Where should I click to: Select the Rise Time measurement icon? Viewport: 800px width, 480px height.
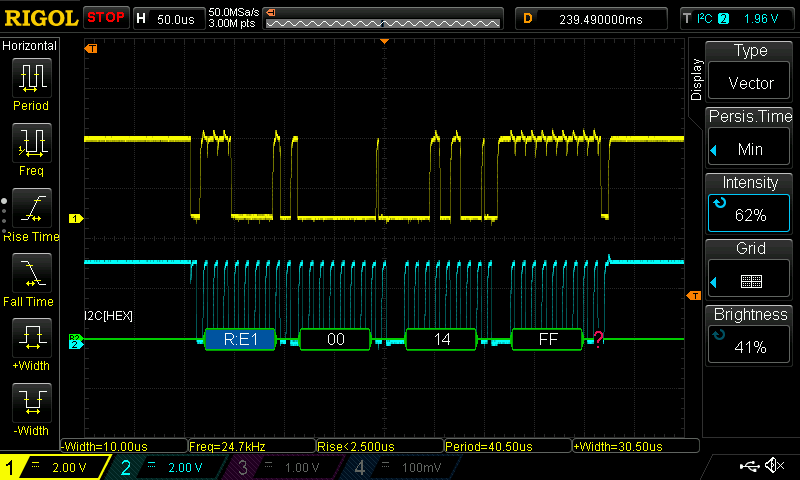click(x=32, y=208)
